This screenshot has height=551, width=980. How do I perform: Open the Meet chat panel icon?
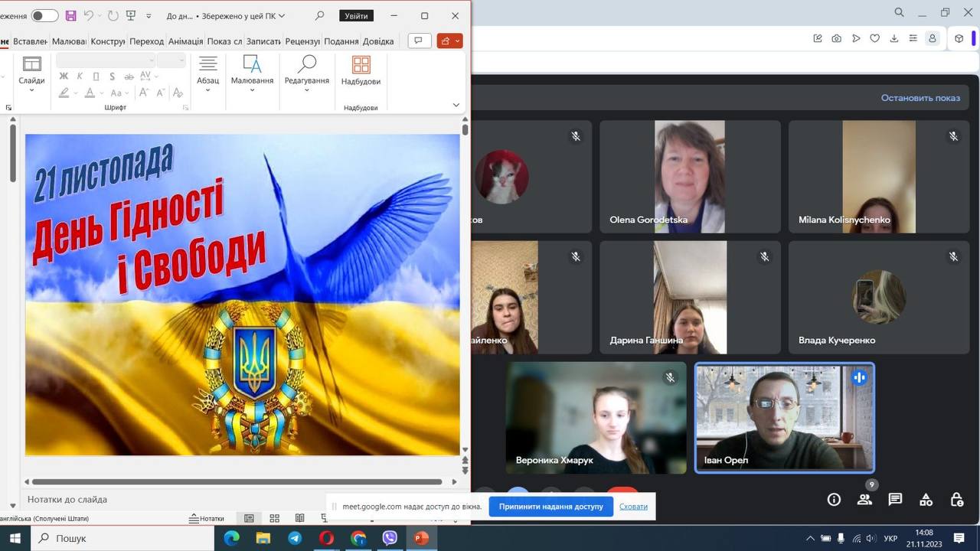click(x=895, y=500)
